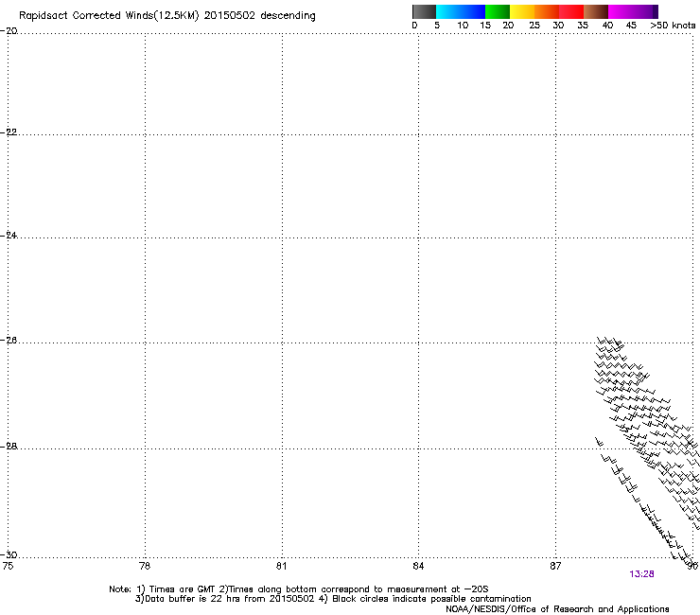This screenshot has height=615, width=700.
Task: Click the latitude label -30
Action: click(x=9, y=554)
